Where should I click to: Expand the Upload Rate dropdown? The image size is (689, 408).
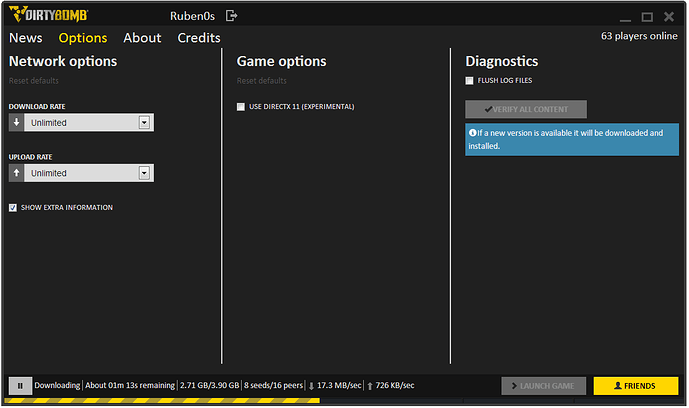[x=144, y=173]
